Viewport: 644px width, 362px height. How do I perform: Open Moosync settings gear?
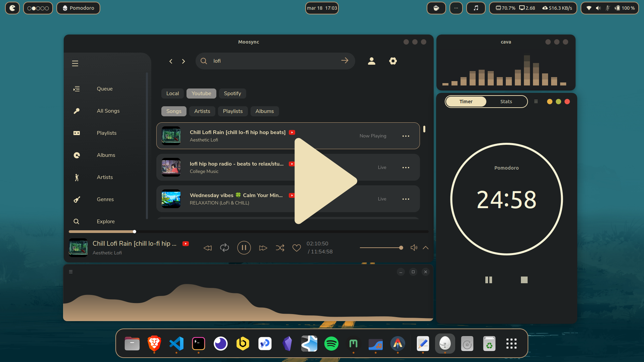coord(393,61)
